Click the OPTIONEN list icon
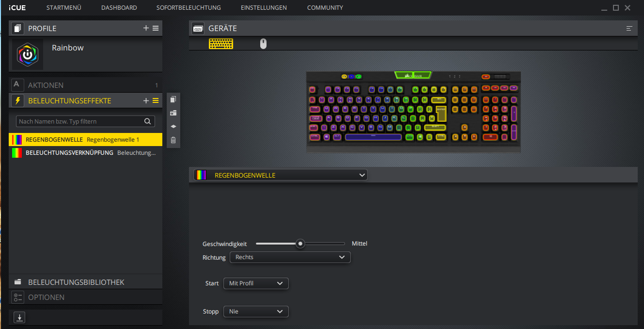The width and height of the screenshot is (644, 329). tap(18, 297)
